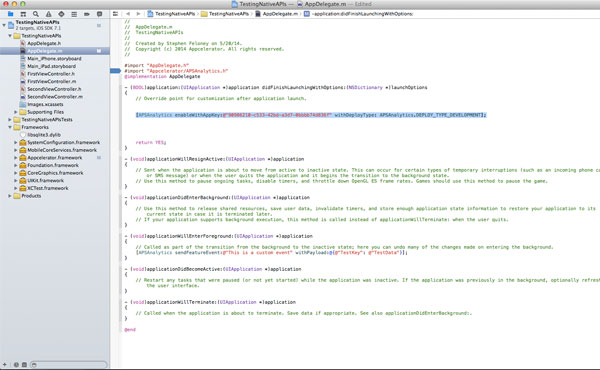Open the related items menu icon
Viewport: 600px width, 370px height.
(x=115, y=14)
